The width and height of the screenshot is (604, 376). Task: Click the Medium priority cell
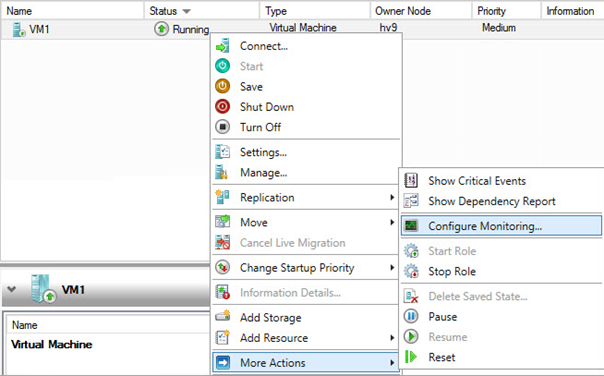(x=499, y=28)
